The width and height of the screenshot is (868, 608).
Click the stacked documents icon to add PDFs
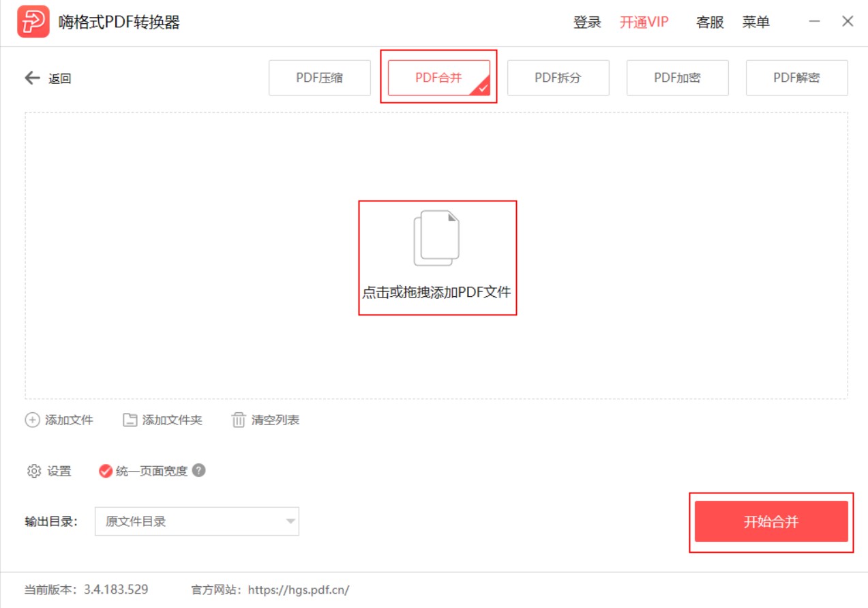point(436,237)
